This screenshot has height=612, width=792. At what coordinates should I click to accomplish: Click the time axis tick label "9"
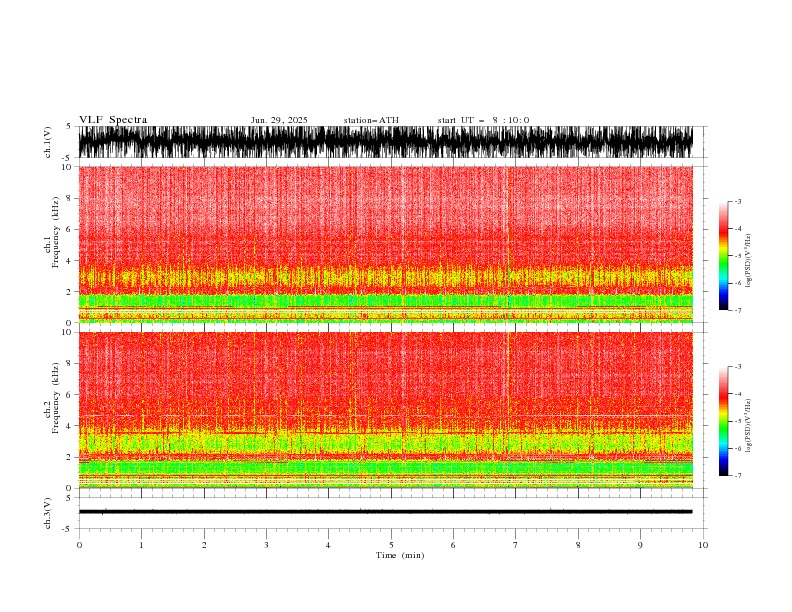pyautogui.click(x=640, y=545)
